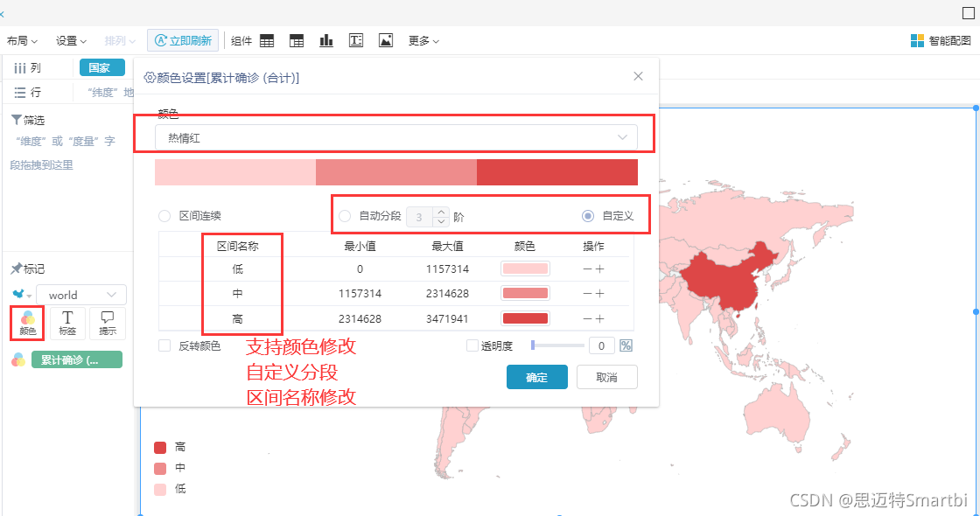Open the 布局 menu
The image size is (980, 516).
click(21, 39)
